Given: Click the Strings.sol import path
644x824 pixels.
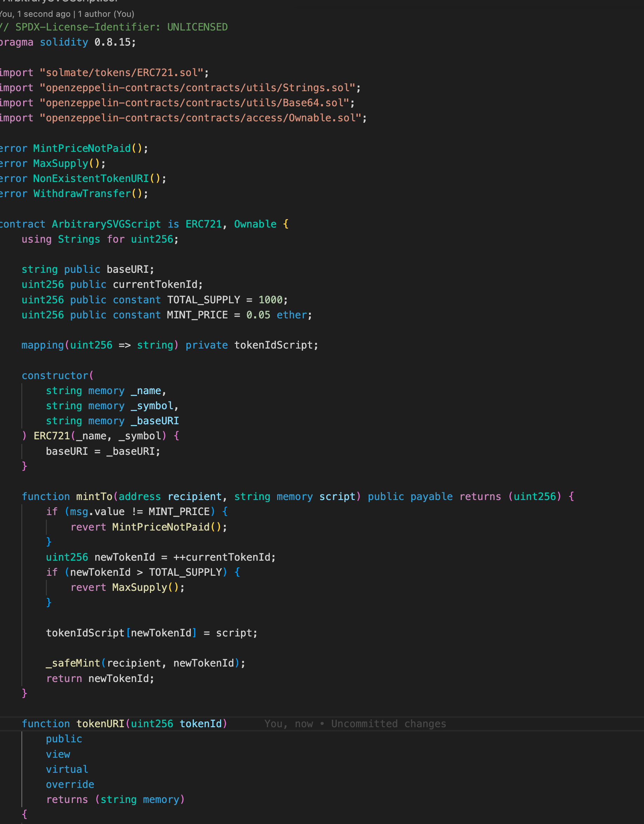Looking at the screenshot, I should point(198,88).
